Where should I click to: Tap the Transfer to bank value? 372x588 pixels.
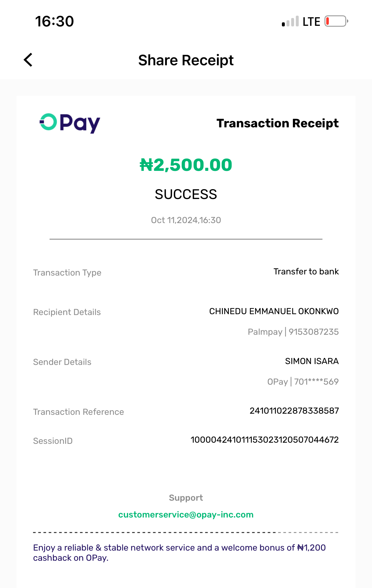(306, 272)
